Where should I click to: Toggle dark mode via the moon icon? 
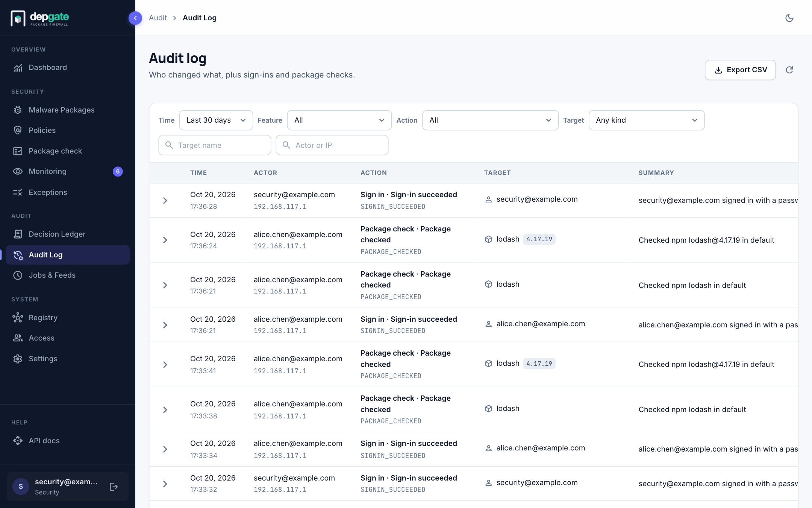point(789,18)
